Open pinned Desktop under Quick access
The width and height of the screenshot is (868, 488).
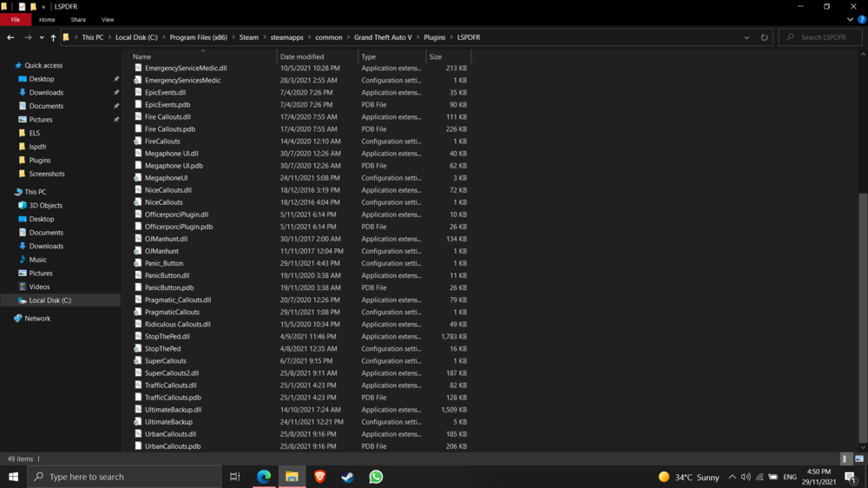pos(42,79)
